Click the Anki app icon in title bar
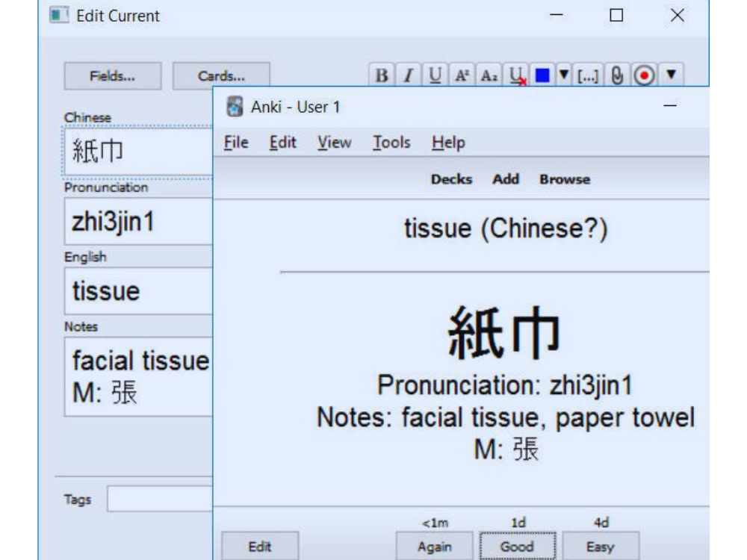Image resolution: width=747 pixels, height=560 pixels. (x=235, y=106)
